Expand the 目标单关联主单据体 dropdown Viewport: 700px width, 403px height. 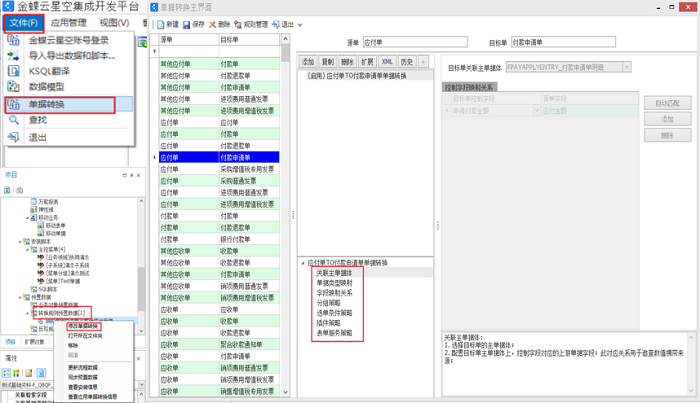pos(626,67)
